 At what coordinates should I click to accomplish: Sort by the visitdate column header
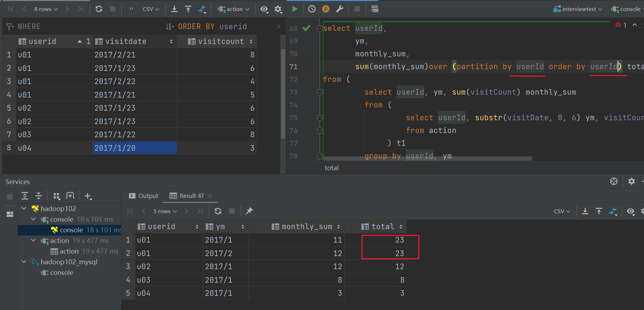click(x=135, y=41)
